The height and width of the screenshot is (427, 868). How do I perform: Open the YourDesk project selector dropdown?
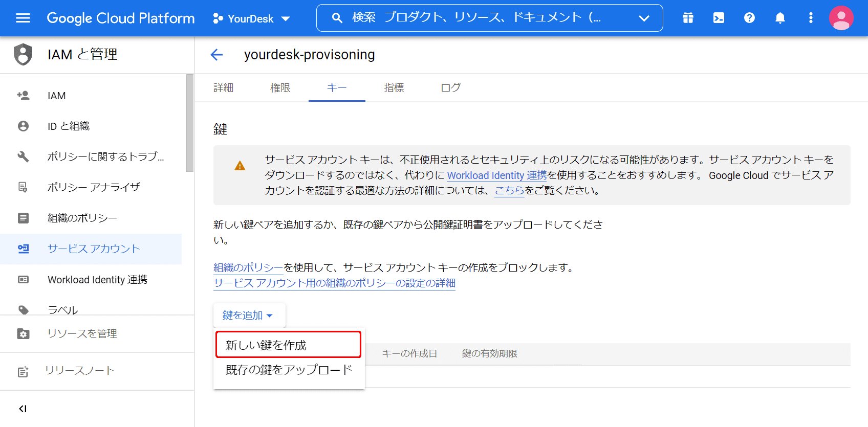click(251, 19)
